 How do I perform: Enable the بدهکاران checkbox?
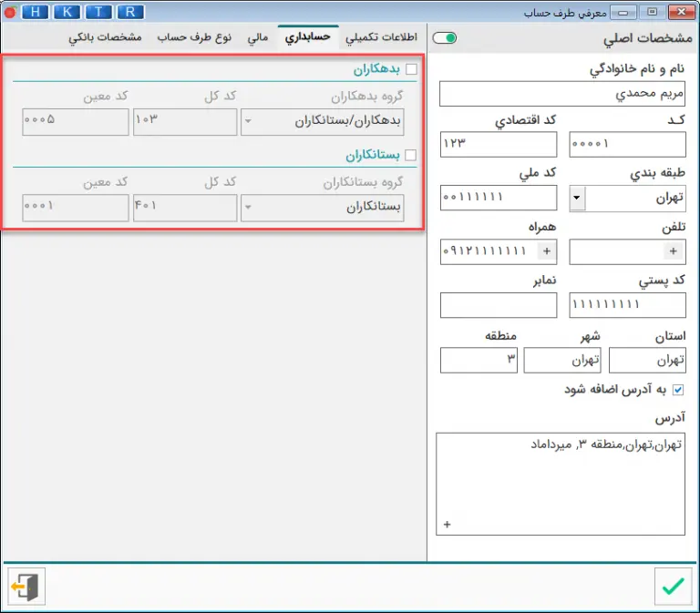411,69
